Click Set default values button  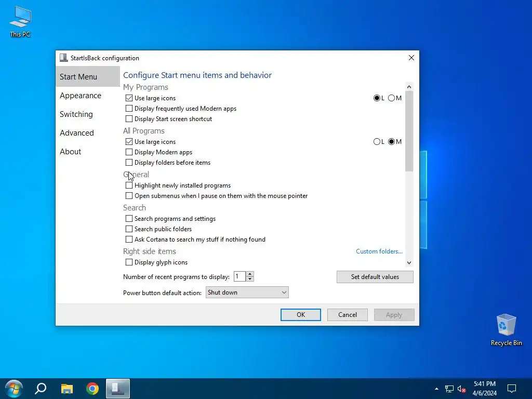(x=375, y=277)
